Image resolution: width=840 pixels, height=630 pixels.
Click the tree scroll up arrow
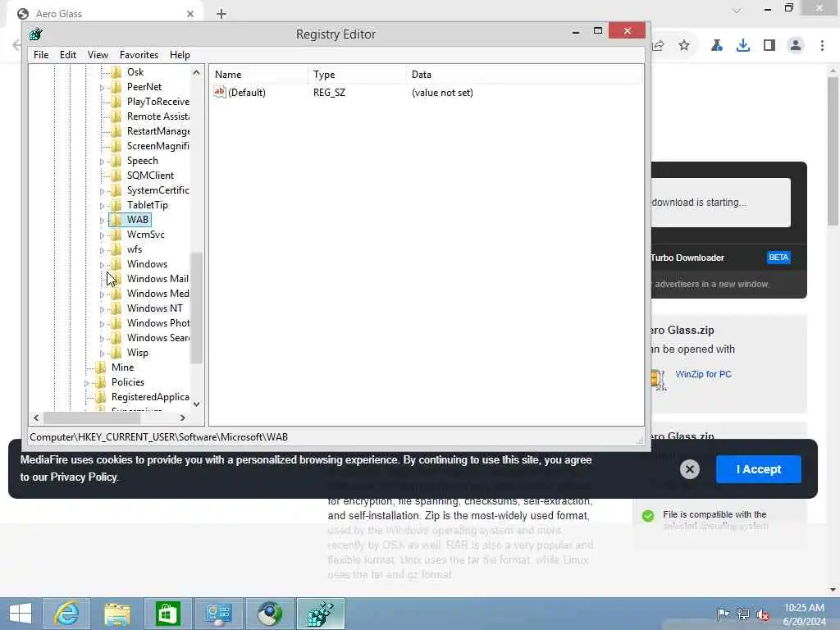197,72
